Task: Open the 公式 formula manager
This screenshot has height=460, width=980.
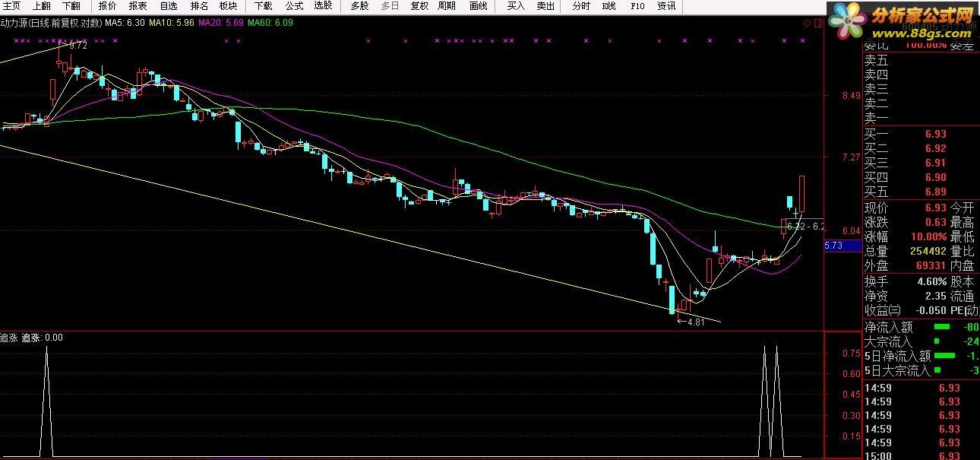Action: coord(293,6)
